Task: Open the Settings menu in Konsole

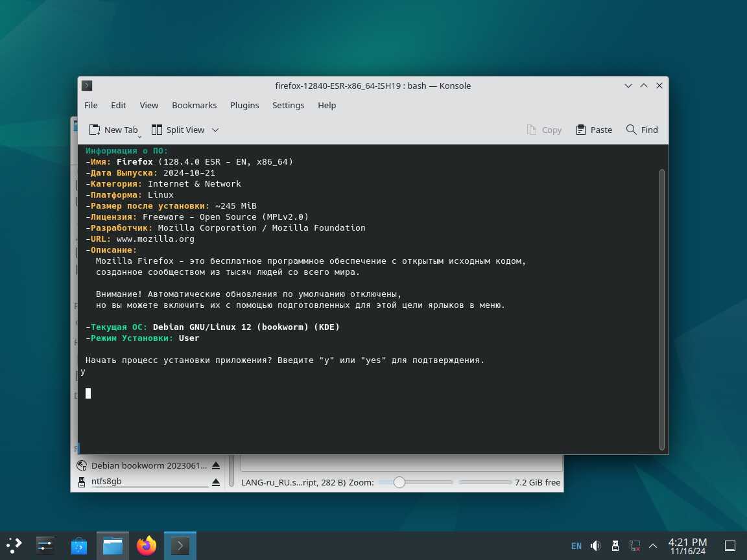Action: (288, 105)
